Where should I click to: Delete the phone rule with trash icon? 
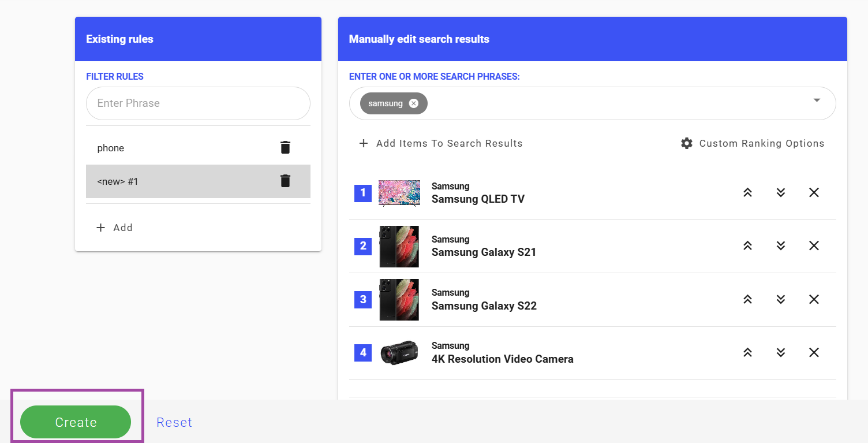[285, 148]
